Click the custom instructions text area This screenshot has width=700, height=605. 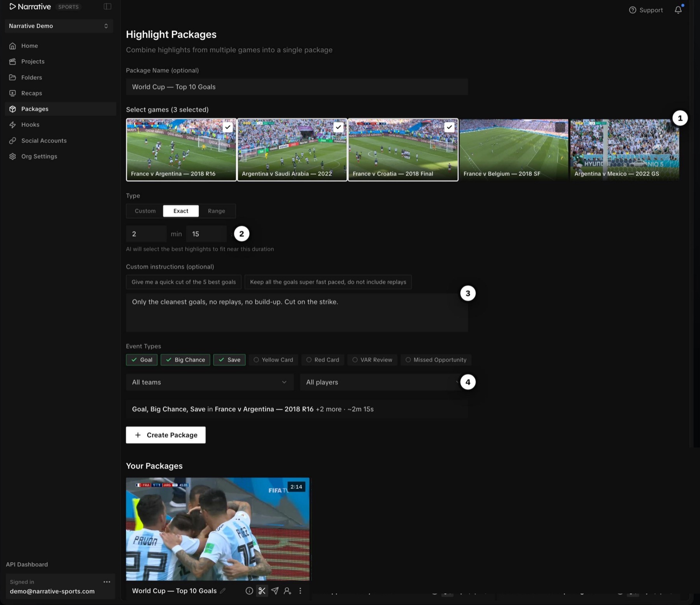[297, 313]
